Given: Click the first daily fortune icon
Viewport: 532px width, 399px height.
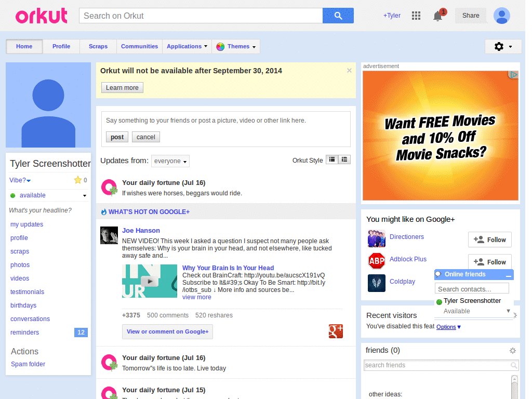Looking at the screenshot, I should [109, 188].
